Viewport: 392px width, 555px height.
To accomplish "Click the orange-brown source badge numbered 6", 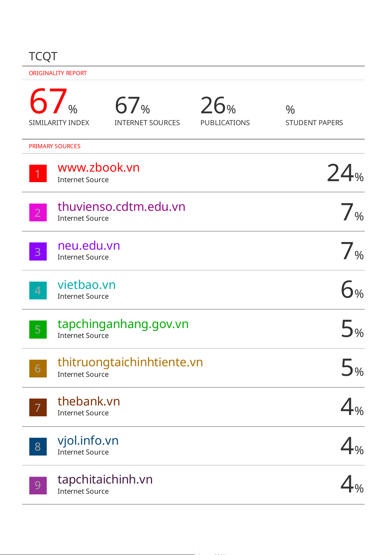I will tap(38, 368).
